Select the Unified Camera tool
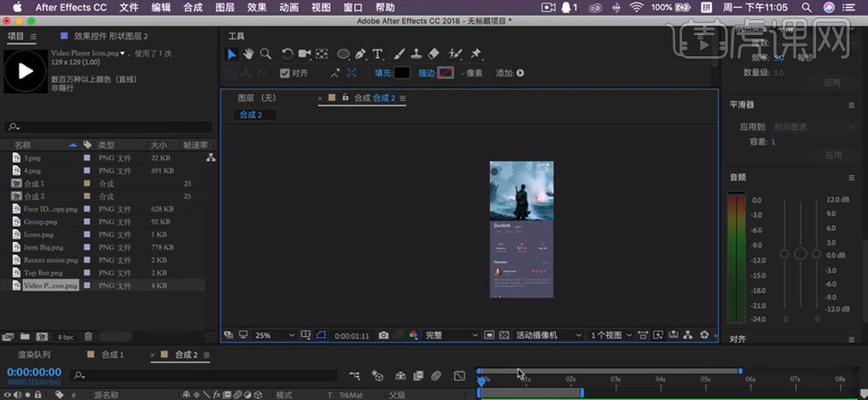Viewport: 868px width, 400px height. click(x=304, y=54)
